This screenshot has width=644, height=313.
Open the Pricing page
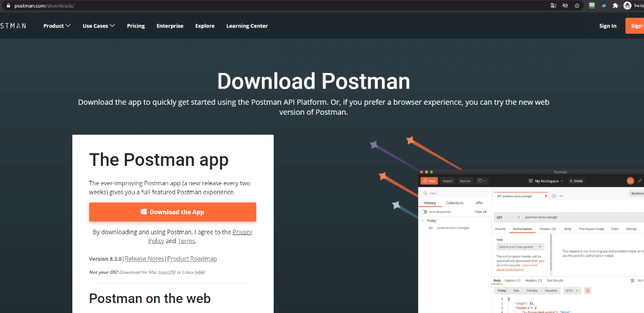coord(136,26)
